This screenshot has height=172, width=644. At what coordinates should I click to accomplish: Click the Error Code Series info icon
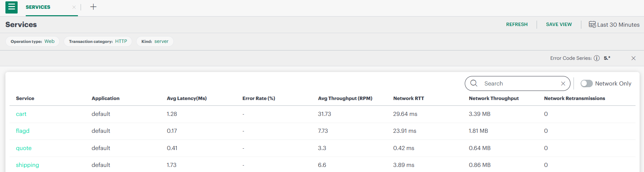[x=597, y=58]
